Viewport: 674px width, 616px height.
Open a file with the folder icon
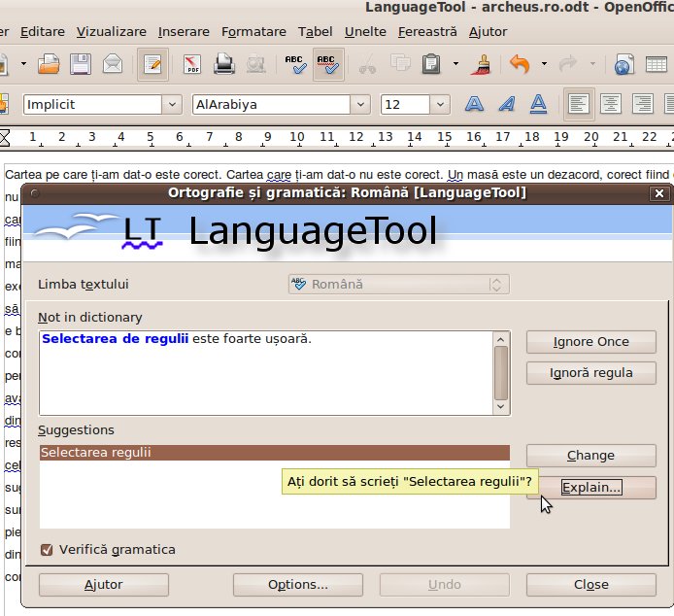click(49, 64)
